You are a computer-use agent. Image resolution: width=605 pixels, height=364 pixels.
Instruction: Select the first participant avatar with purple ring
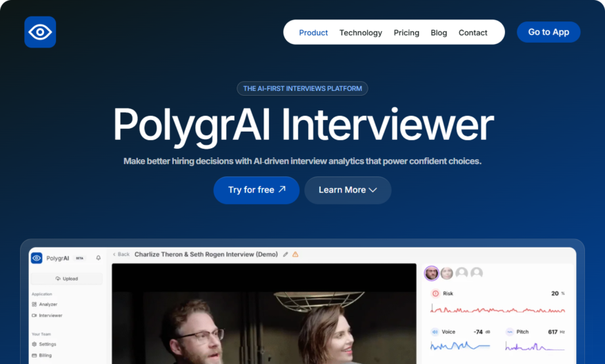click(x=431, y=273)
